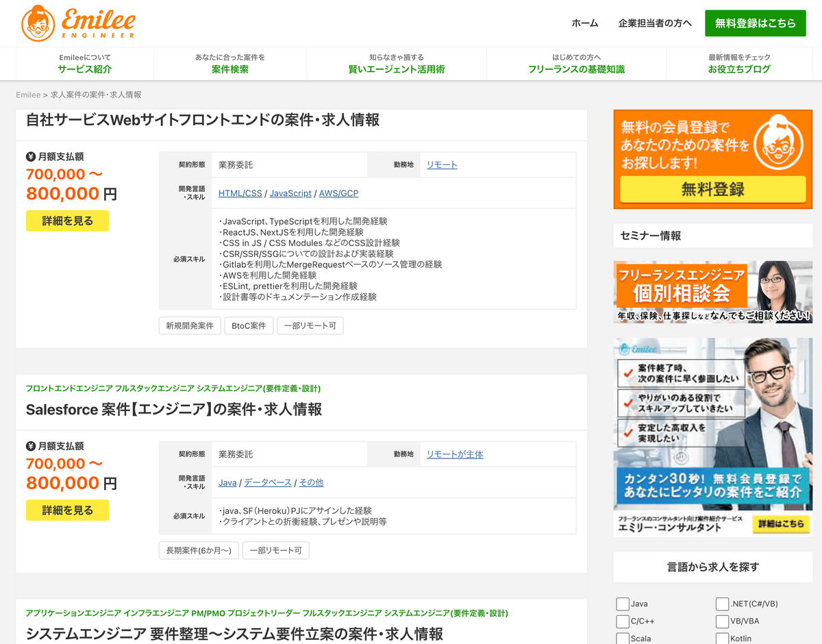Screen dimensions: 822x644
Task: Check the VB/VBA language checkbox
Action: click(722, 621)
